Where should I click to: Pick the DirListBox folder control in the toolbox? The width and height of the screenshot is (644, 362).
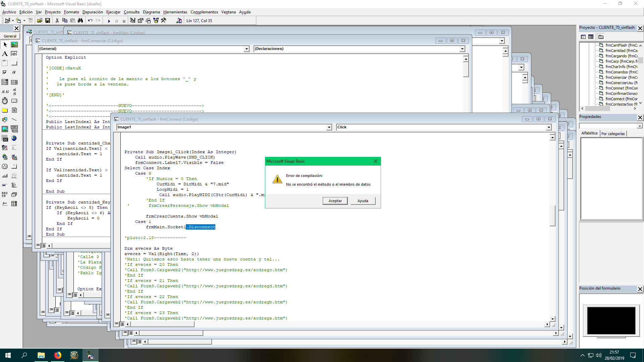coord(5,110)
